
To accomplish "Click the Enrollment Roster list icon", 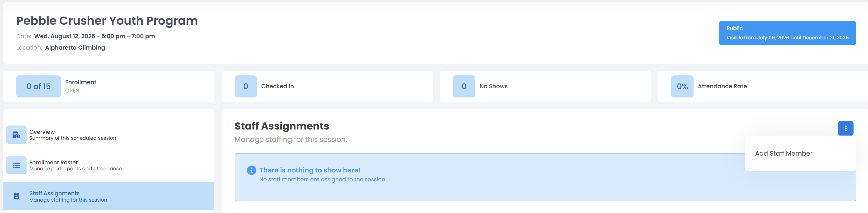I will point(16,165).
